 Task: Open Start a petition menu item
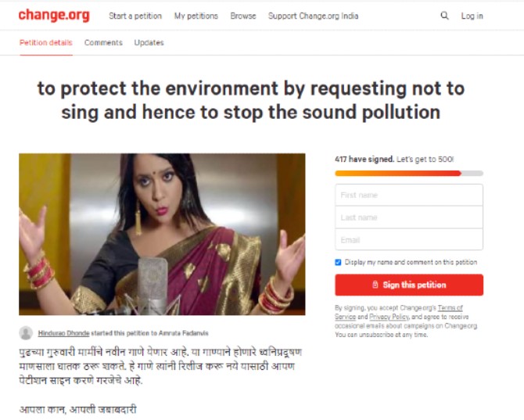point(135,16)
